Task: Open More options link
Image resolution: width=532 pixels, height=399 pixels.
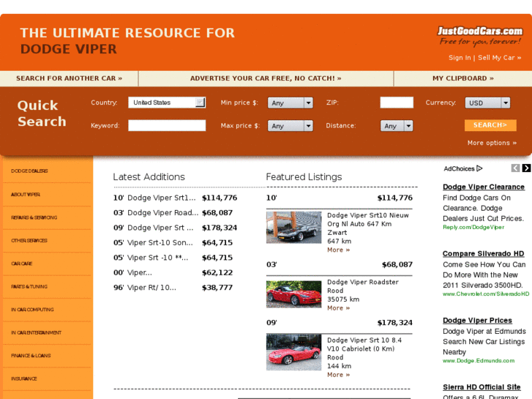Action: 492,143
